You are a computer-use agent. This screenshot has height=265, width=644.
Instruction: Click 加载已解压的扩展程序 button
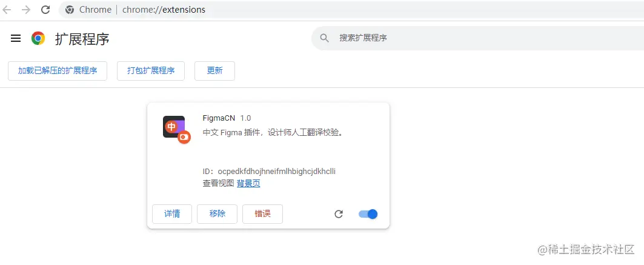(x=58, y=71)
